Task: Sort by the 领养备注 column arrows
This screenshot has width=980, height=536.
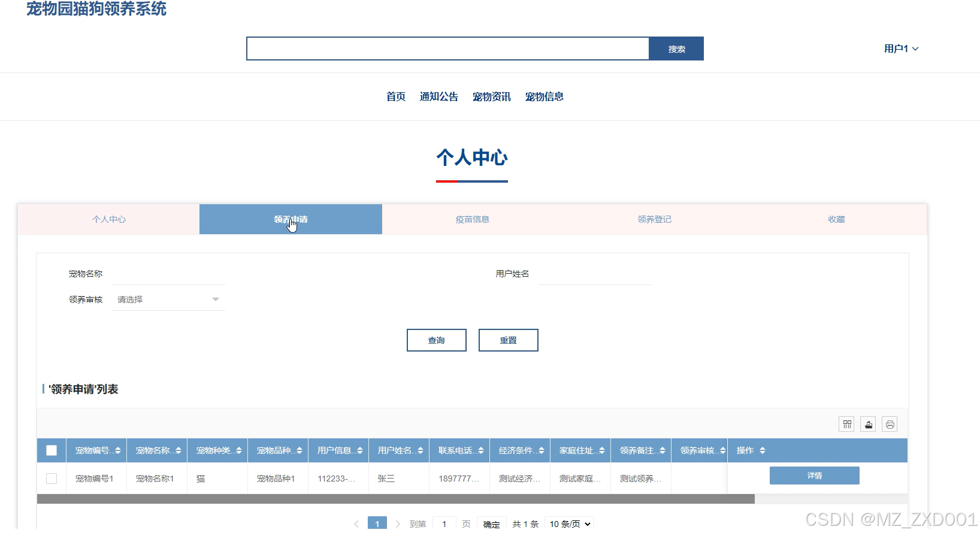Action: coord(663,451)
